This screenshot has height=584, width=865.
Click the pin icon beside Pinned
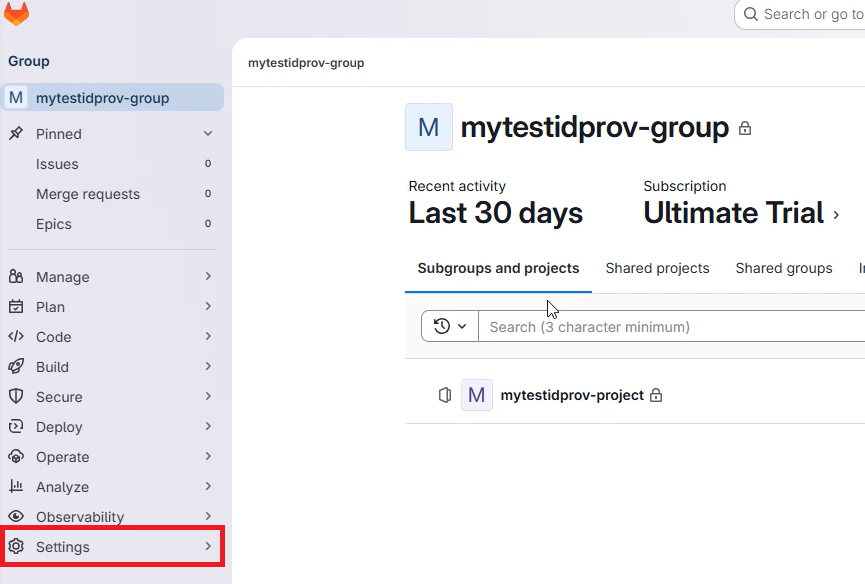[x=16, y=133]
